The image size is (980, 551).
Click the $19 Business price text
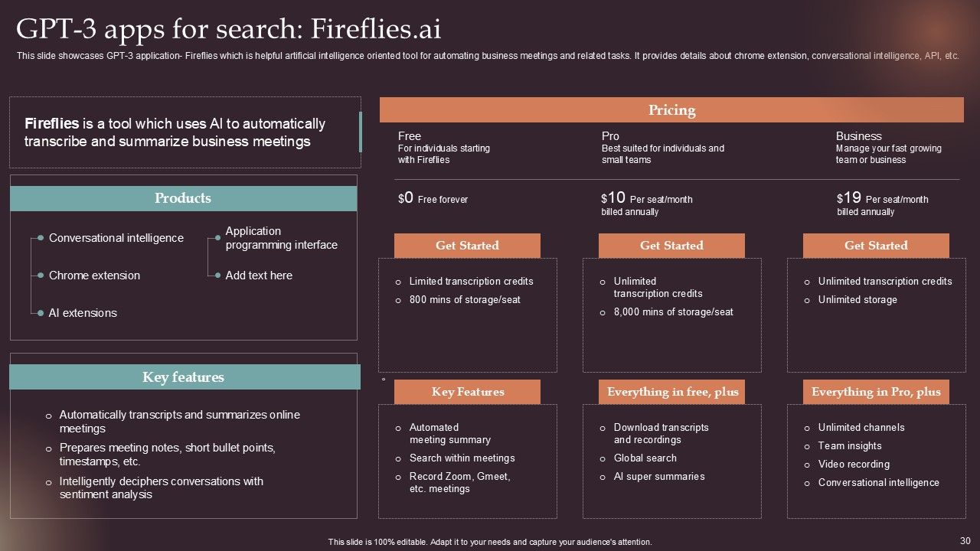point(851,199)
